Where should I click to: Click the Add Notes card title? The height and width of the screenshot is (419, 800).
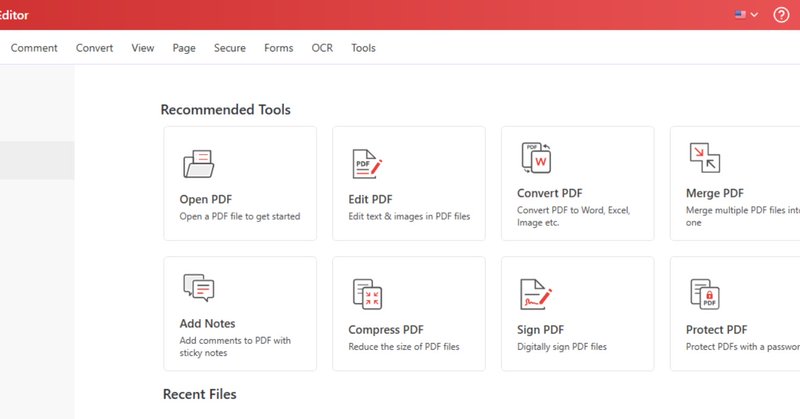(x=207, y=324)
